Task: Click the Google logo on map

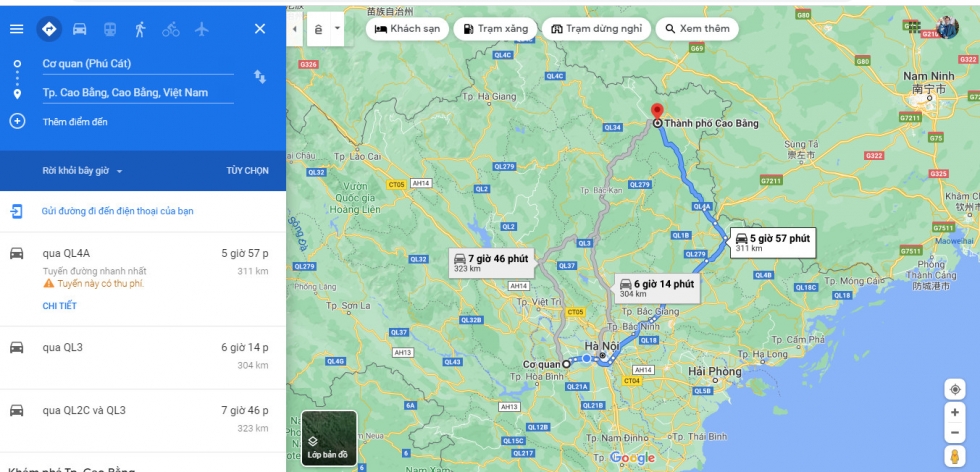Action: click(632, 458)
